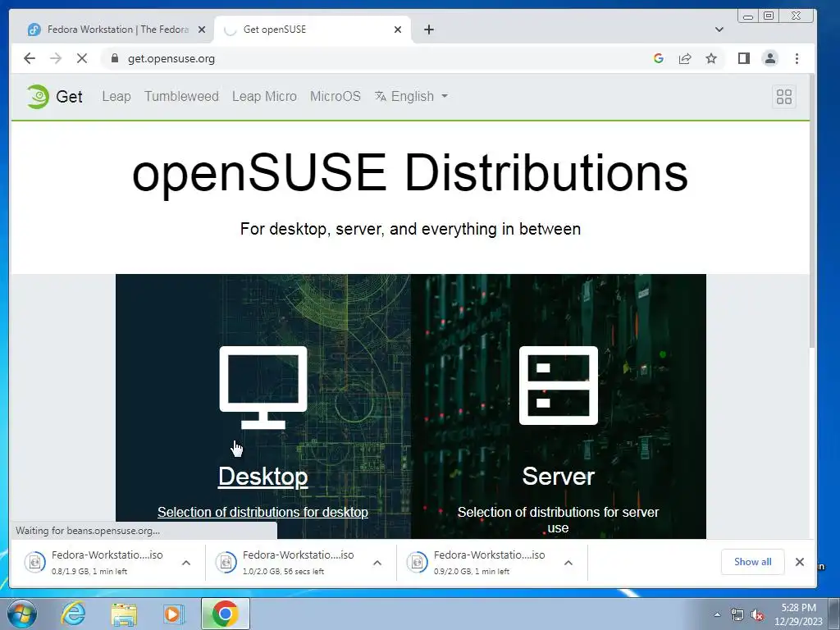Open tab search chevron
The image size is (840, 630).
click(x=719, y=30)
